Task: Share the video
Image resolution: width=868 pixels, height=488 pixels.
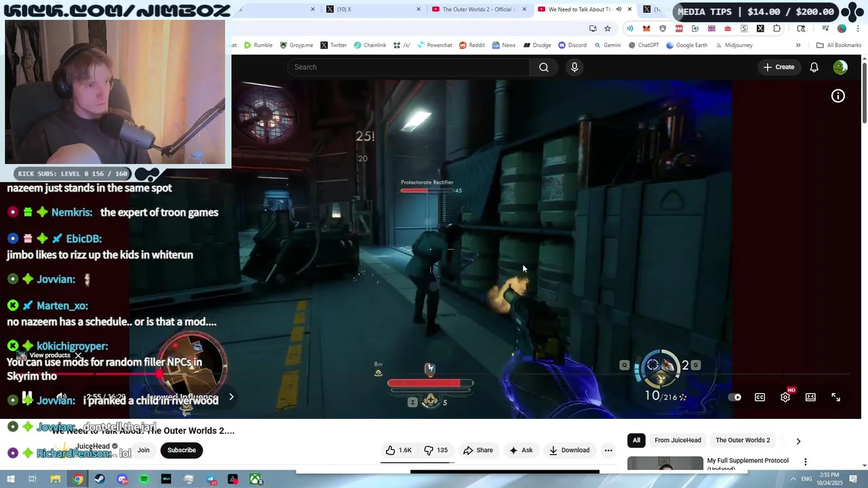Action: pyautogui.click(x=478, y=450)
